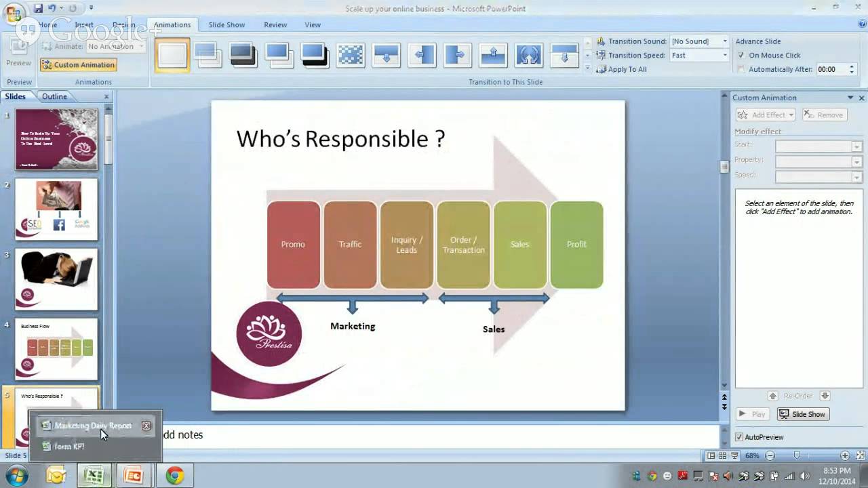868x488 pixels.
Task: Open the Review ribbon tab
Action: pos(275,24)
